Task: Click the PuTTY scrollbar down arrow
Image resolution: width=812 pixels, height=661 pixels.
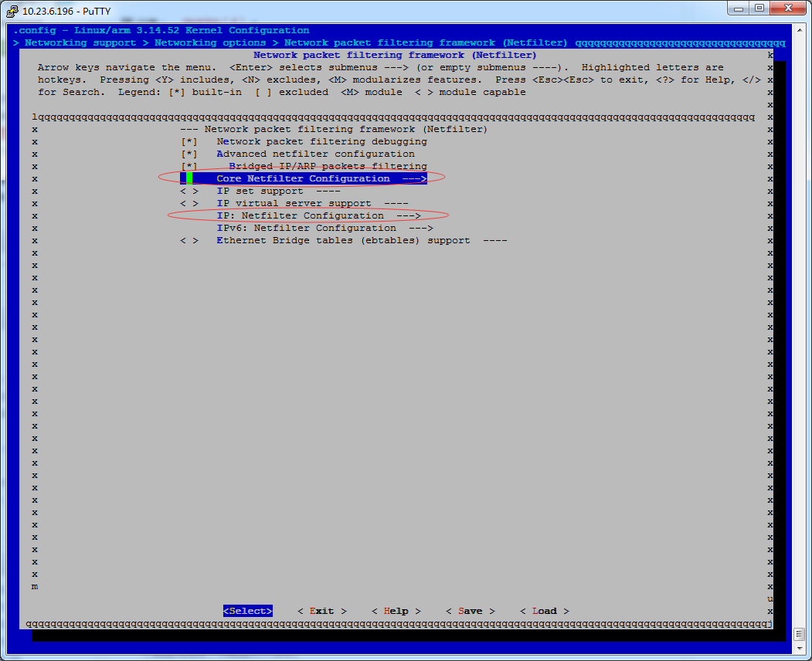Action: point(799,648)
